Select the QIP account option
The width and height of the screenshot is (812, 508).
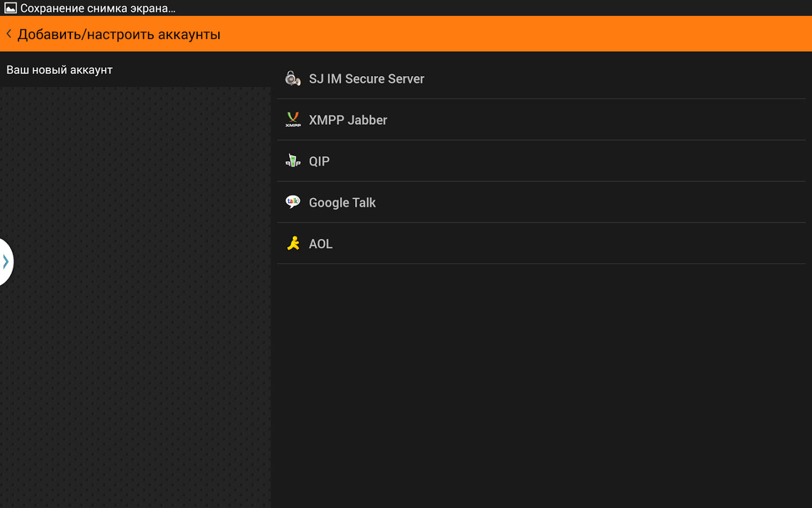pos(541,161)
